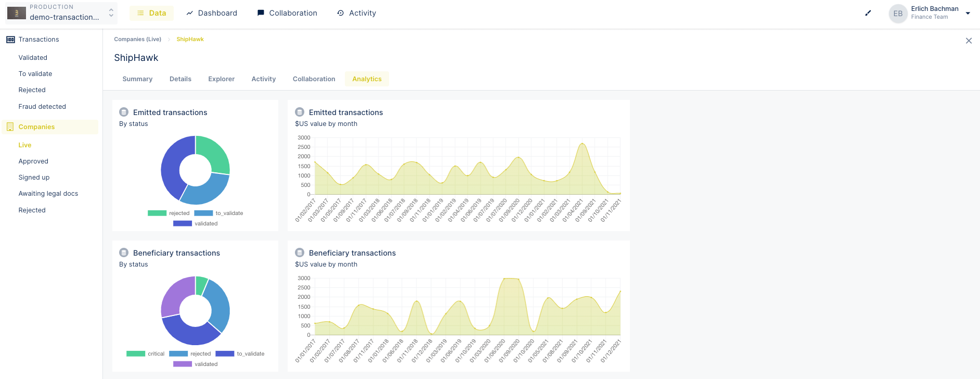Click the project thumbnail image in header

click(x=17, y=13)
